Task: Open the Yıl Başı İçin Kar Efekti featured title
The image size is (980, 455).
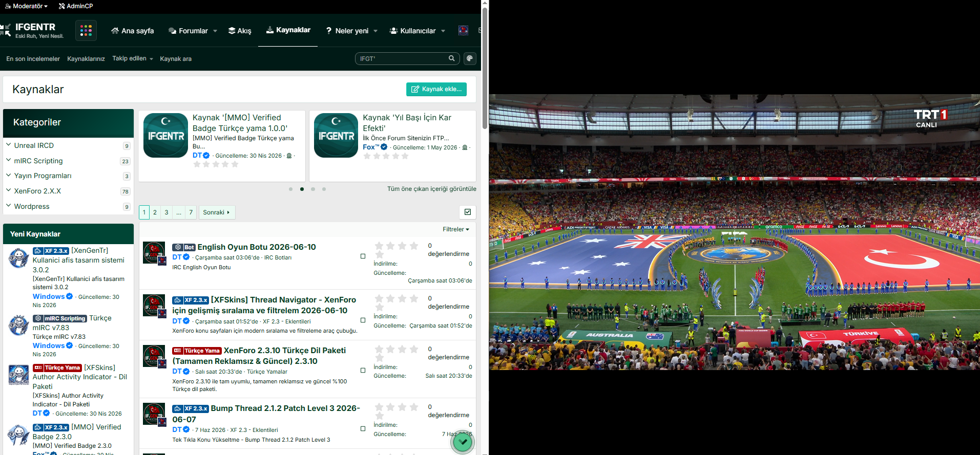Action: pyautogui.click(x=407, y=123)
